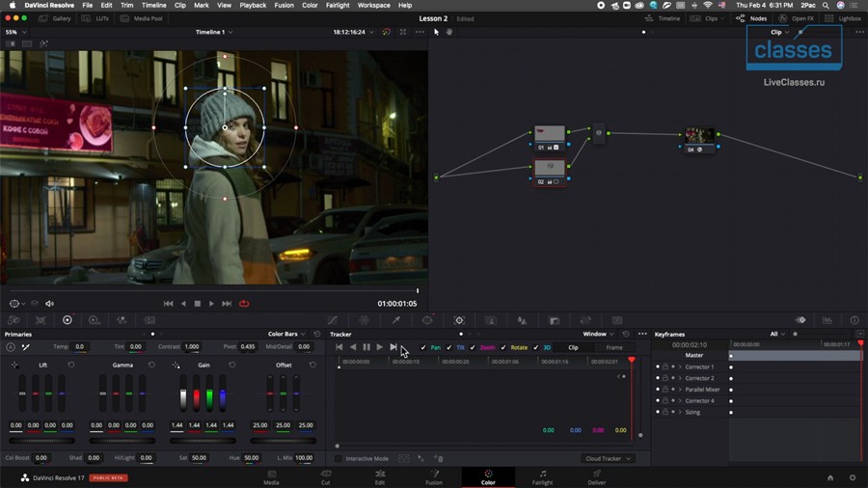
Task: Expand Corrector 4 keyframe track
Action: coord(680,400)
